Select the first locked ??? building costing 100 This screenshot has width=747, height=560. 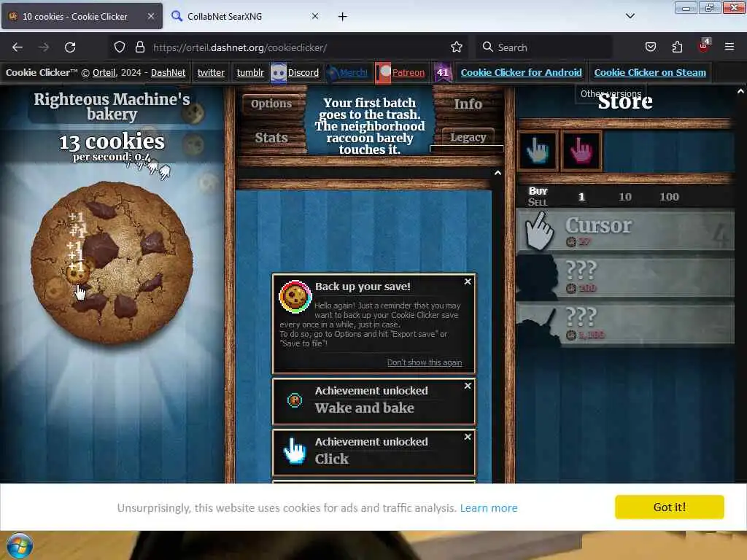[625, 278]
